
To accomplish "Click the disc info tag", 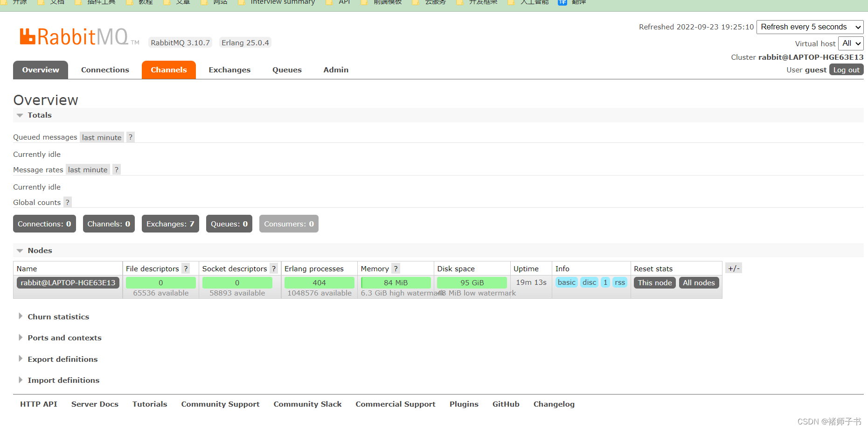I will click(590, 282).
